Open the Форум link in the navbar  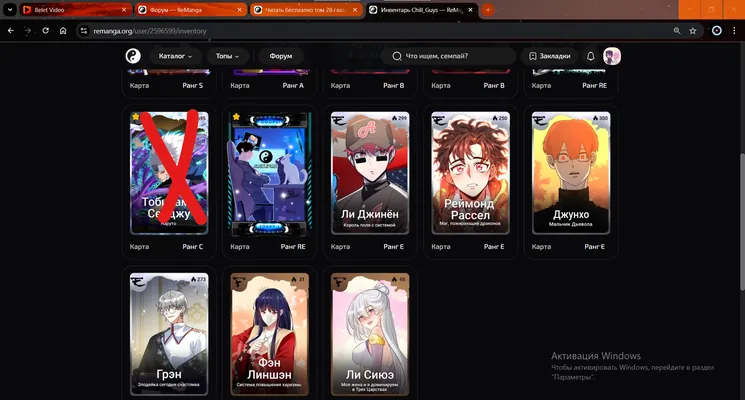[281, 56]
